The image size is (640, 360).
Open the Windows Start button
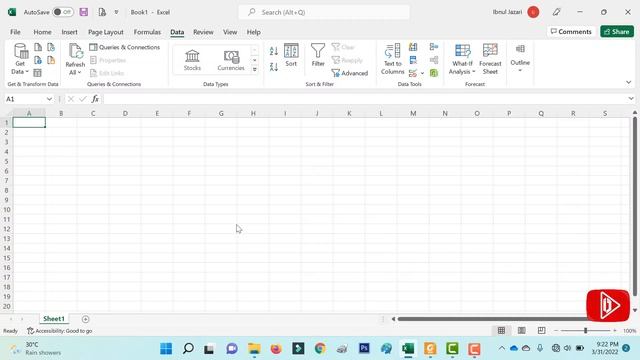point(166,349)
